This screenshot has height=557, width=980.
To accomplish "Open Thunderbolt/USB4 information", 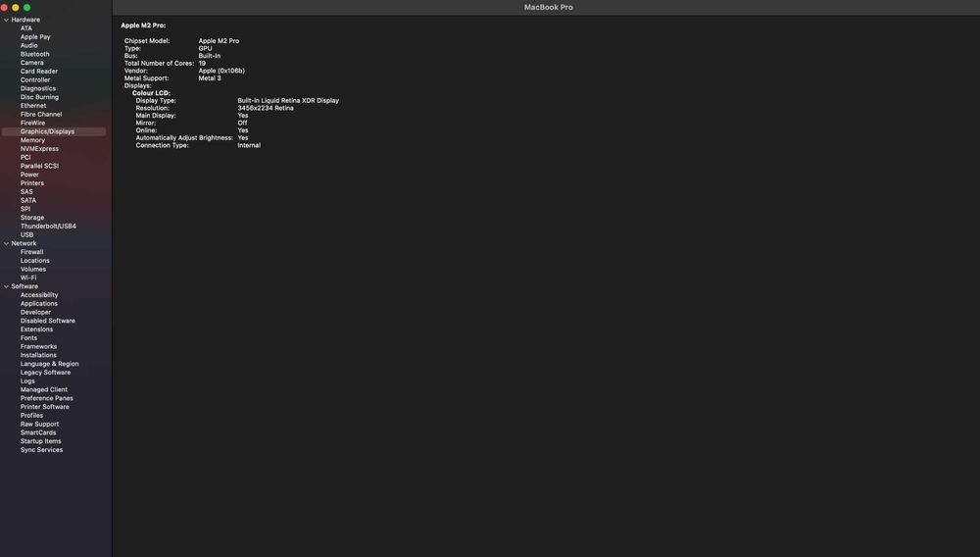I will coord(48,227).
